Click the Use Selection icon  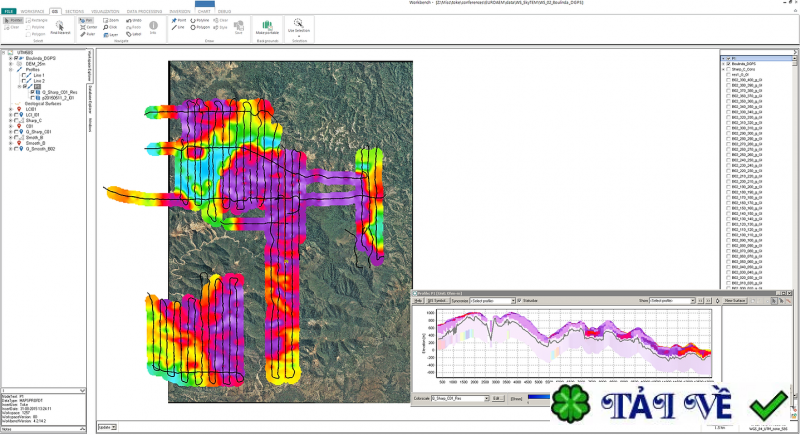(x=299, y=26)
